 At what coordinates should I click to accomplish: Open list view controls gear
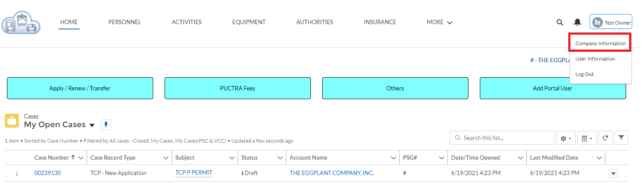pos(566,138)
